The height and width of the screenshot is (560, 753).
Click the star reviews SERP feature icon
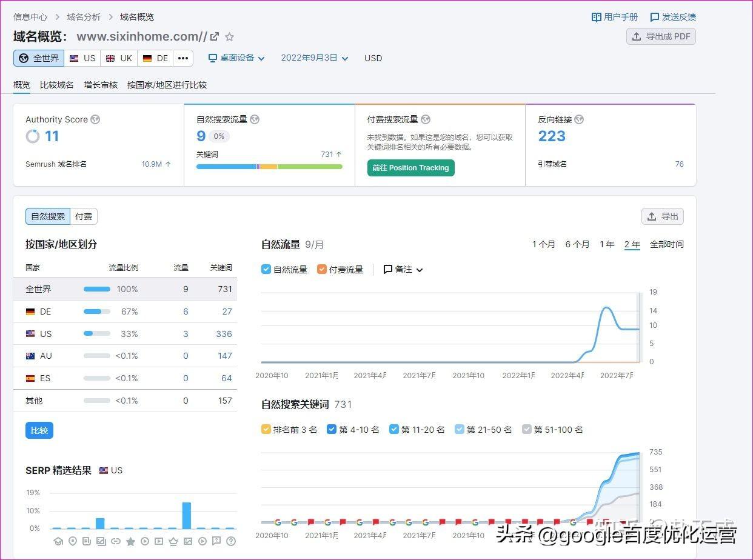[x=130, y=541]
